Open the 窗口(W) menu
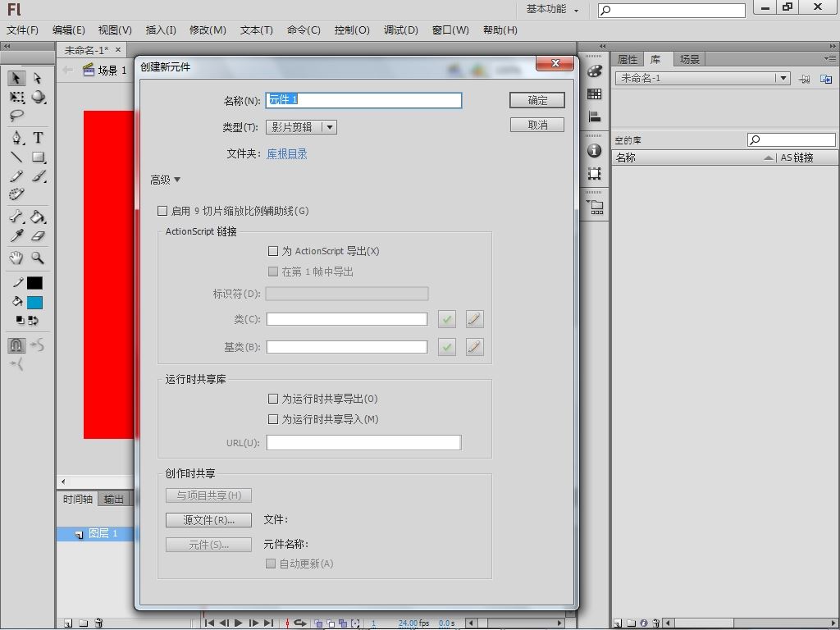The image size is (840, 630). [x=450, y=30]
